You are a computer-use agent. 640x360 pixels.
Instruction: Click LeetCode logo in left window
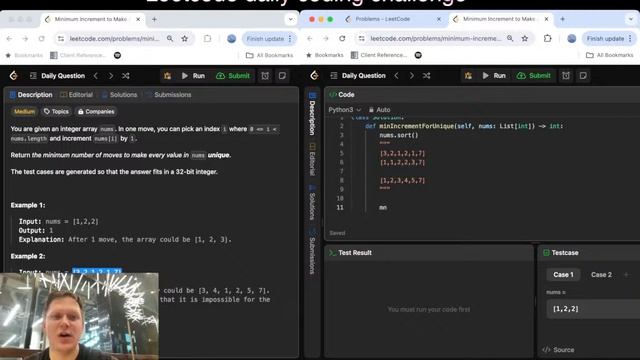(x=13, y=76)
